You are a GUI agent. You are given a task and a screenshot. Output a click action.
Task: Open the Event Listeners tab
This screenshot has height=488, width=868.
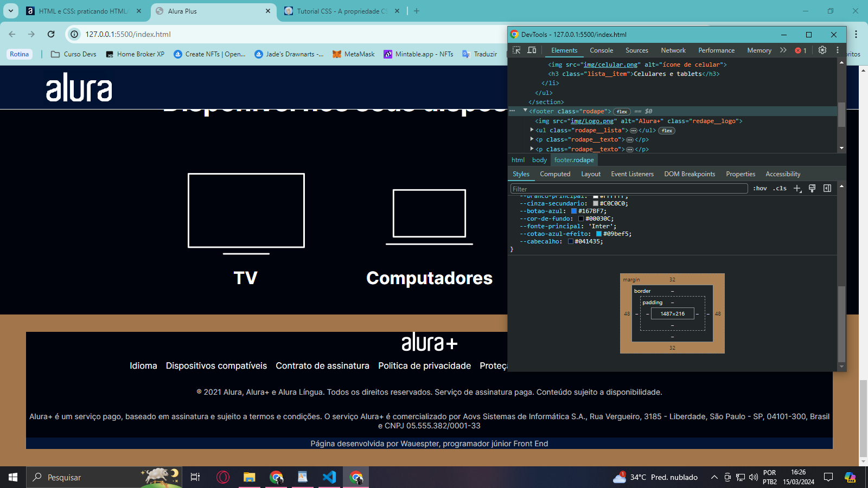(632, 174)
